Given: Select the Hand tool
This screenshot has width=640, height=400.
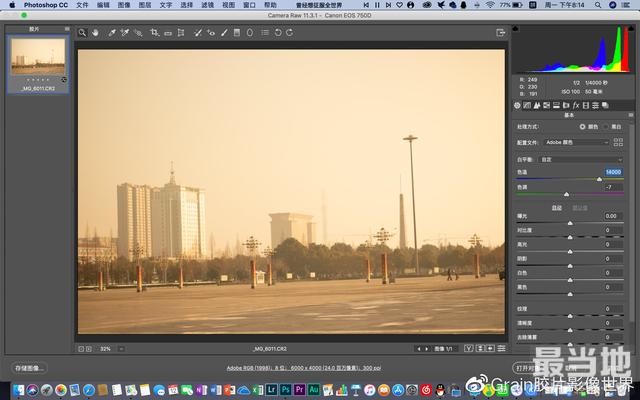Looking at the screenshot, I should 95,32.
